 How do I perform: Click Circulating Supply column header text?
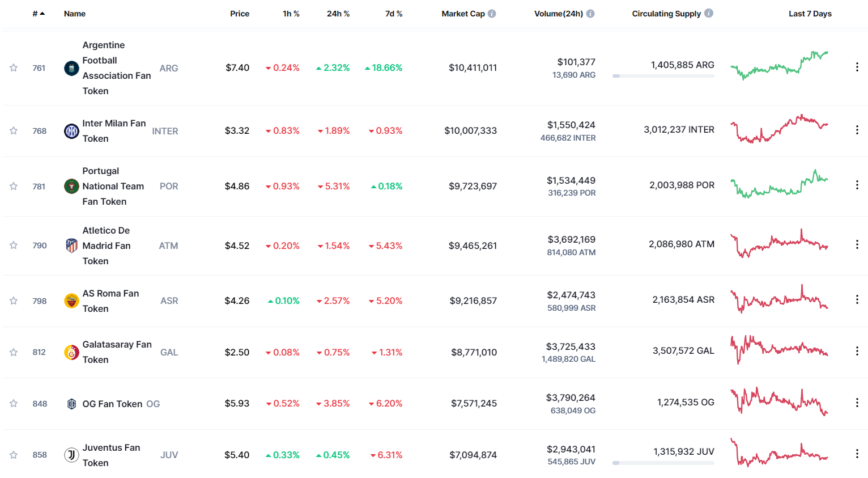tap(666, 14)
